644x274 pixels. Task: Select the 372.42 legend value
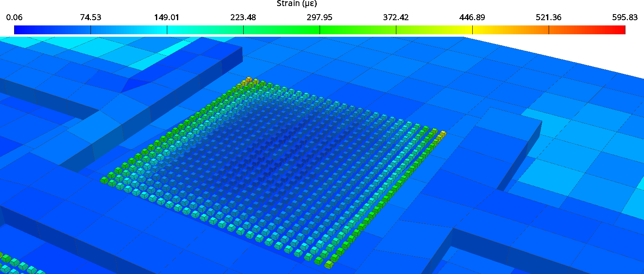[x=396, y=17]
